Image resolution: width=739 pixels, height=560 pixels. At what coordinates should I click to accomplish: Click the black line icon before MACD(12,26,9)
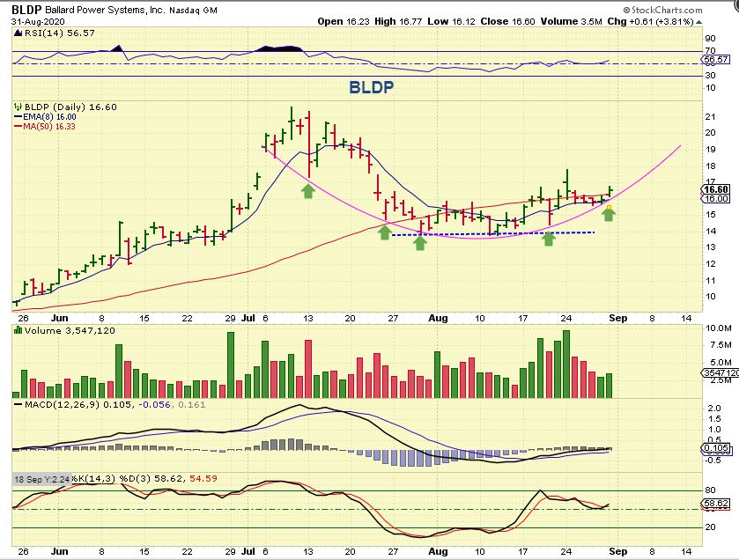click(x=18, y=404)
